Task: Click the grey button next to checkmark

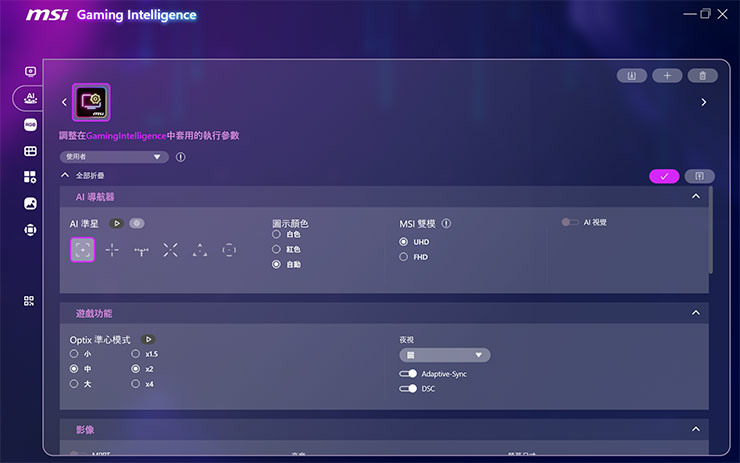Action: tap(699, 176)
